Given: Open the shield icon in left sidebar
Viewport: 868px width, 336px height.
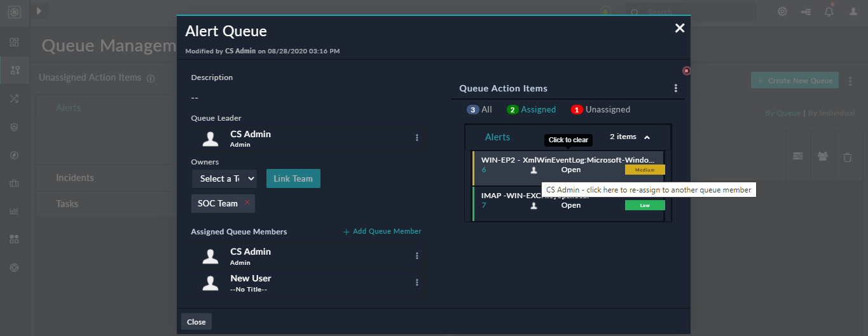Looking at the screenshot, I should 14,127.
